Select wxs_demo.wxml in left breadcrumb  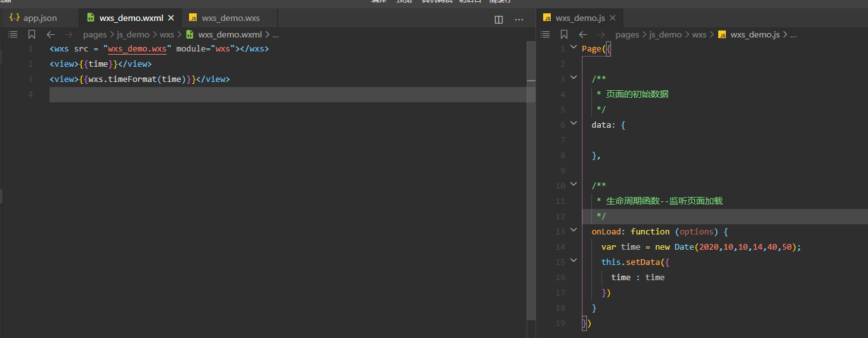pos(230,35)
